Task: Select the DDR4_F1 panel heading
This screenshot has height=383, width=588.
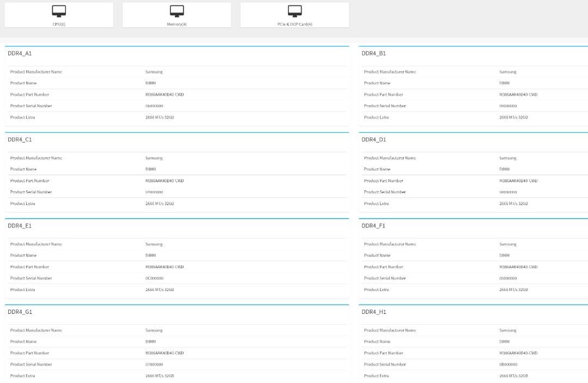Action: tap(373, 226)
